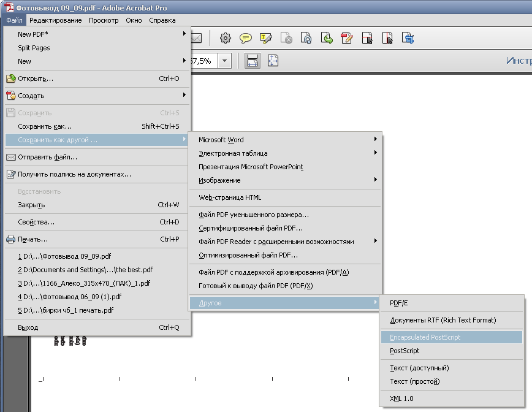Click the open folder icon beside Открыть
The height and width of the screenshot is (412, 532).
click(x=11, y=78)
